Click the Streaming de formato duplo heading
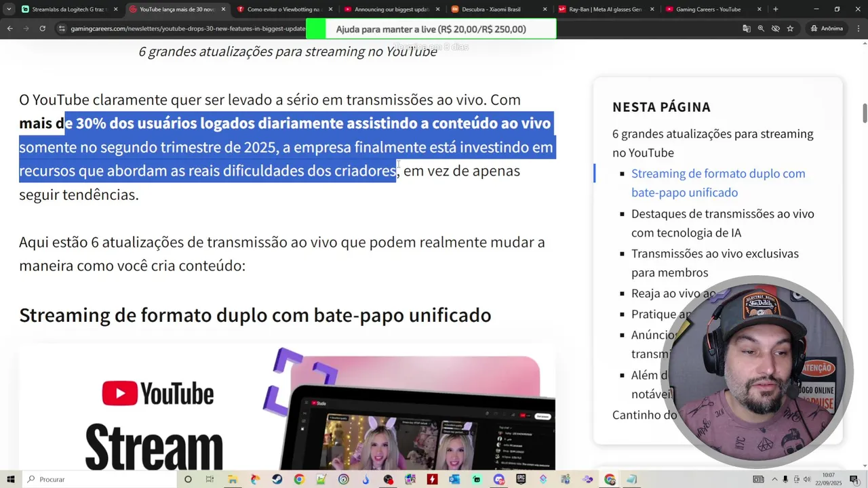868x488 pixels. [x=255, y=315]
